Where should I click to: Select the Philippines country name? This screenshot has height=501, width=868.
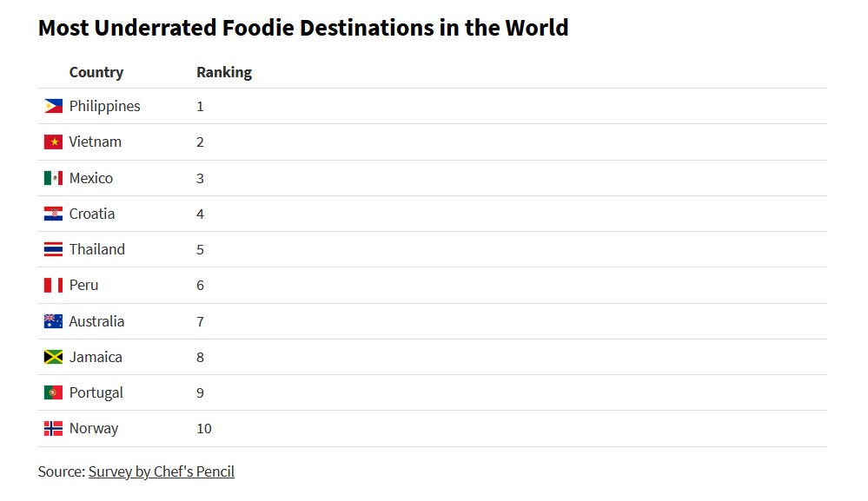pyautogui.click(x=104, y=106)
